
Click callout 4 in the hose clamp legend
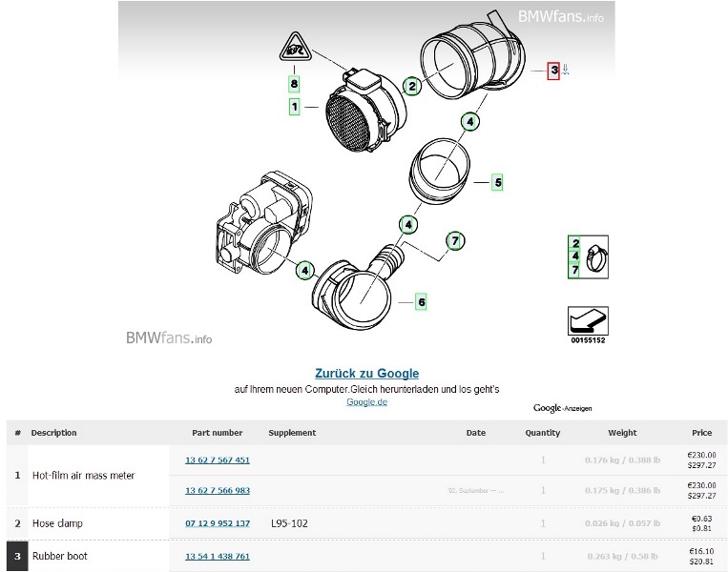click(x=575, y=256)
